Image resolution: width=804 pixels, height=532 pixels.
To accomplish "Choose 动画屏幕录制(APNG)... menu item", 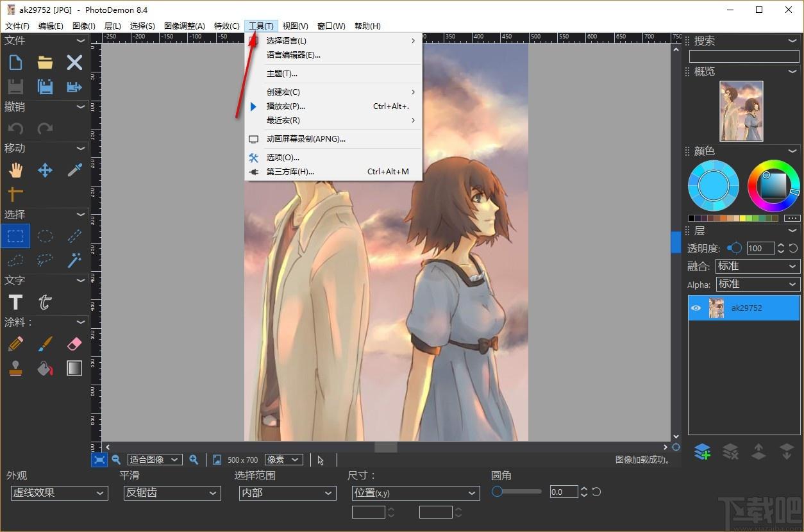I will coord(333,139).
